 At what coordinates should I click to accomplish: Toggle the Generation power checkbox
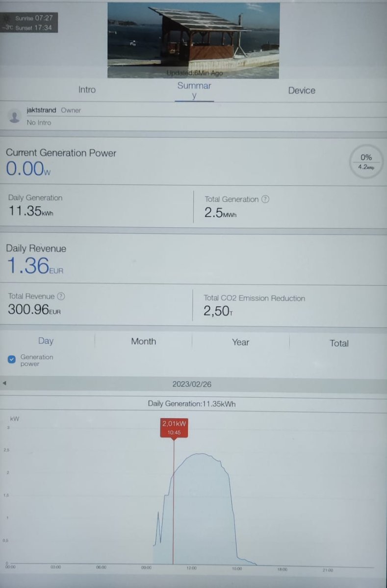(12, 360)
